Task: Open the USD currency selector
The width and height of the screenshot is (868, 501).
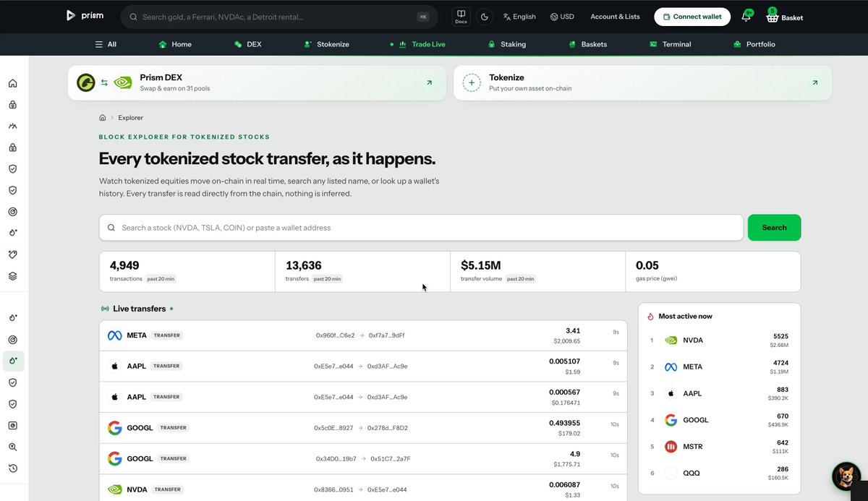Action: tap(562, 17)
